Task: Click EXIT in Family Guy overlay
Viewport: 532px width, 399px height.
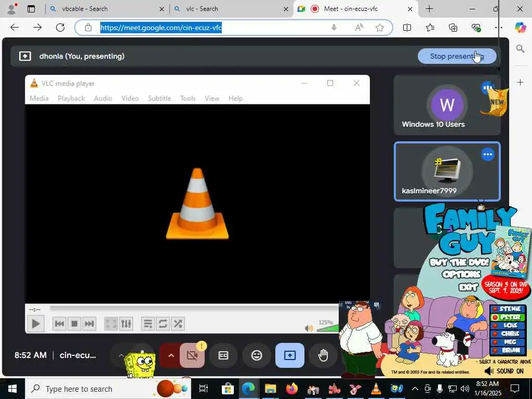Action: point(468,287)
